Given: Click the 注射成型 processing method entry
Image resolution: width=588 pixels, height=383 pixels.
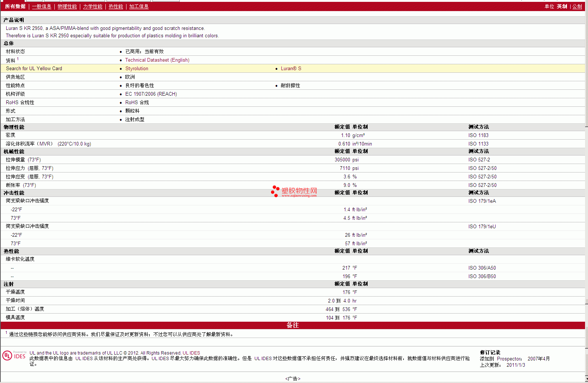Looking at the screenshot, I should pos(135,119).
